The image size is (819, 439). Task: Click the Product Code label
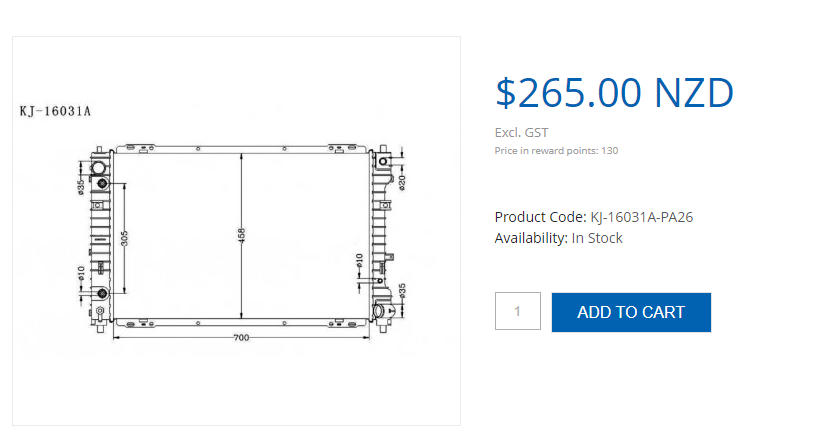pos(540,217)
